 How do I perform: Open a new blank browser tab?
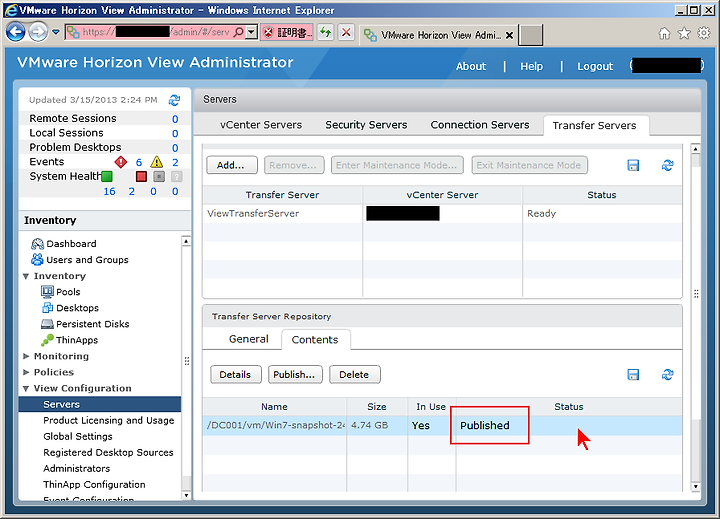[530, 35]
